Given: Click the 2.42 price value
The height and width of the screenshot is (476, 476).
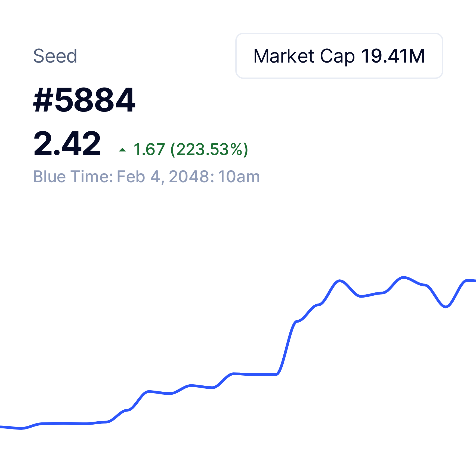Looking at the screenshot, I should tap(67, 143).
